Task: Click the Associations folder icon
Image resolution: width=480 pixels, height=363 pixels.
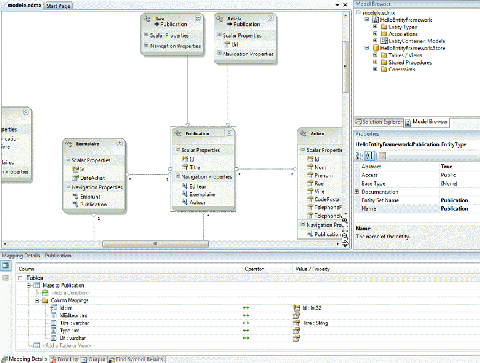Action: click(x=384, y=34)
